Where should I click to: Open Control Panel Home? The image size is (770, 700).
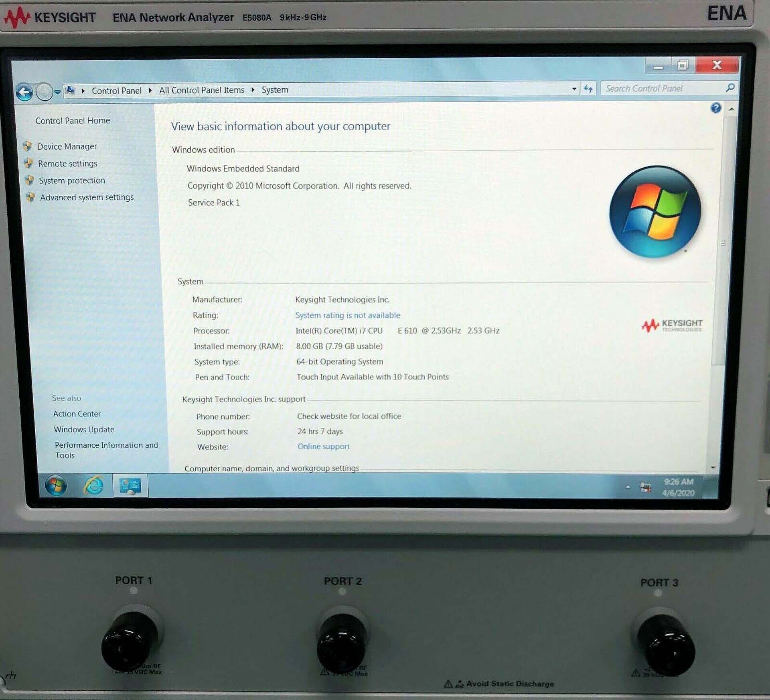(73, 120)
